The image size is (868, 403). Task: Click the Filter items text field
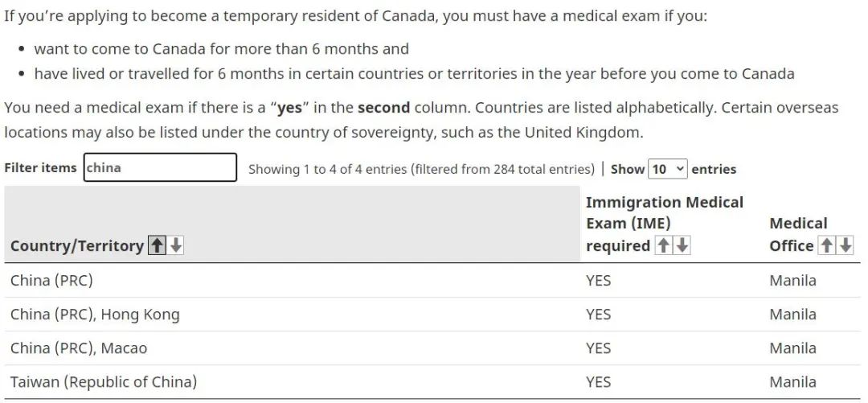click(x=160, y=167)
